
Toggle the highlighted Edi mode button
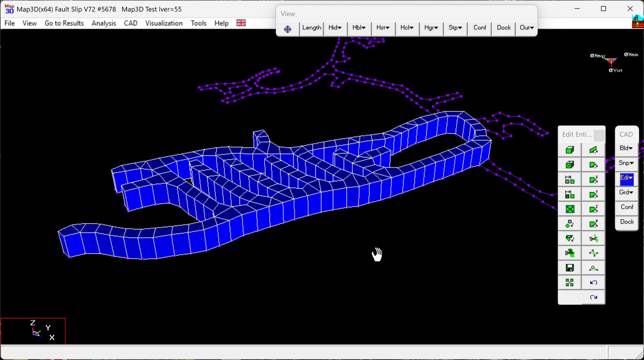coord(626,178)
